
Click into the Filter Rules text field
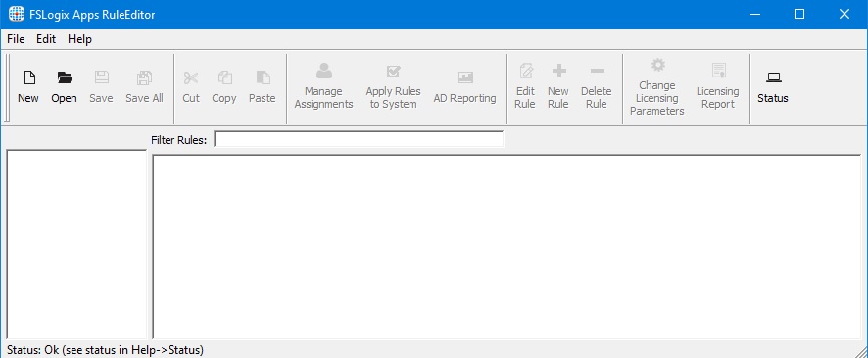[x=359, y=139]
